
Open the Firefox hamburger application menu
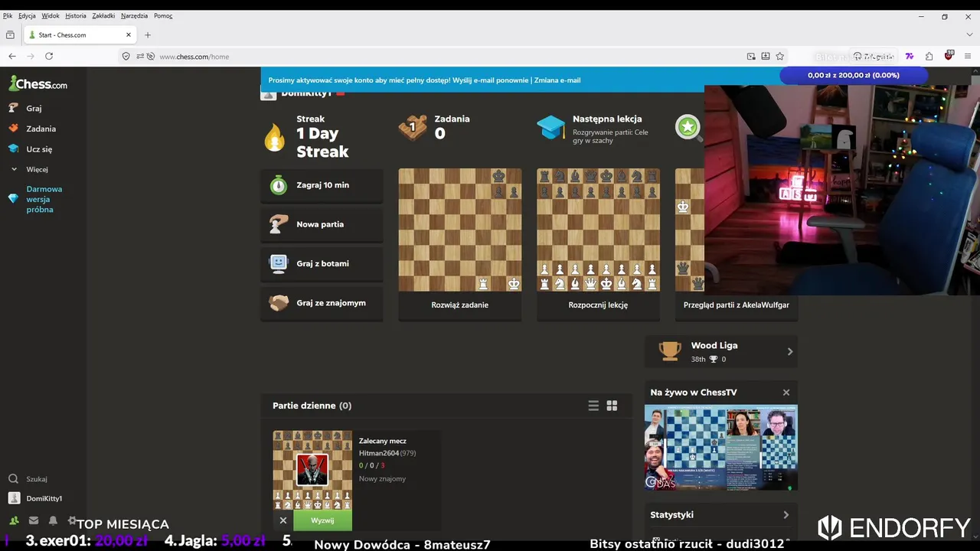[x=969, y=56]
